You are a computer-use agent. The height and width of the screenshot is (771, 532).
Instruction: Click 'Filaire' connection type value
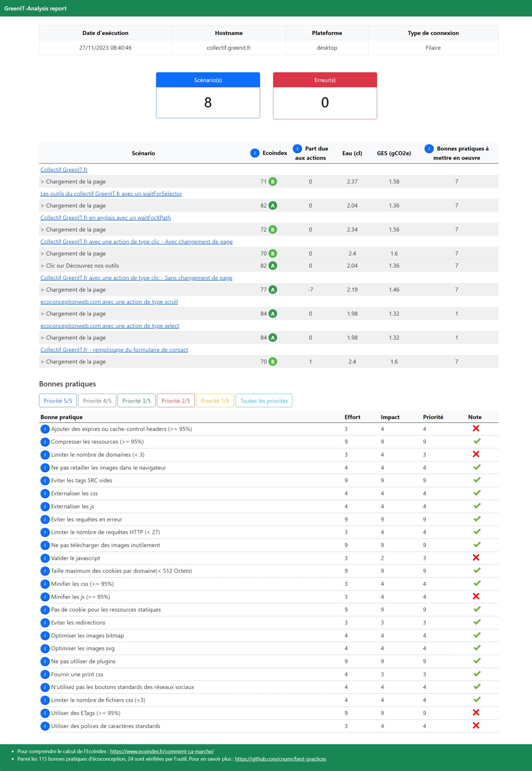click(x=433, y=48)
